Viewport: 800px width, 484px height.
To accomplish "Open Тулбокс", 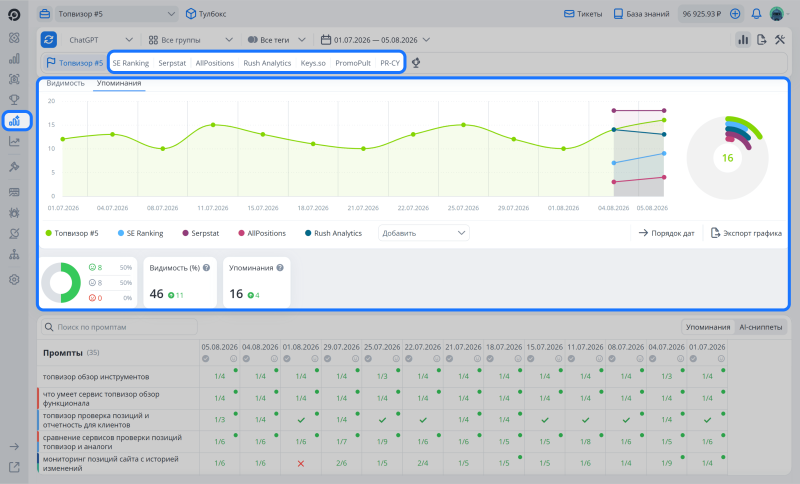I will [x=206, y=14].
